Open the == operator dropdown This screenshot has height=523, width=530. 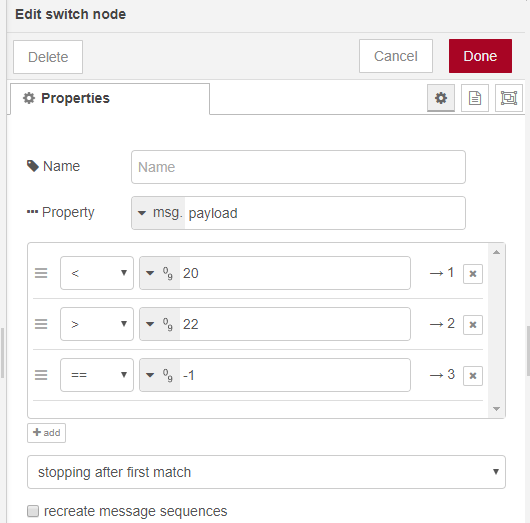[97, 375]
